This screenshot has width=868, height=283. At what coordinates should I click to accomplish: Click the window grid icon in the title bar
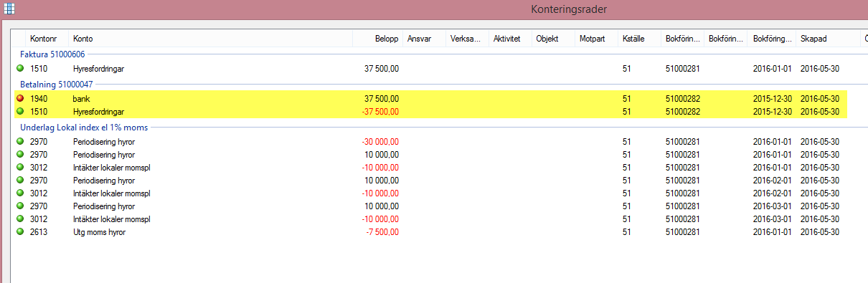pyautogui.click(x=10, y=9)
